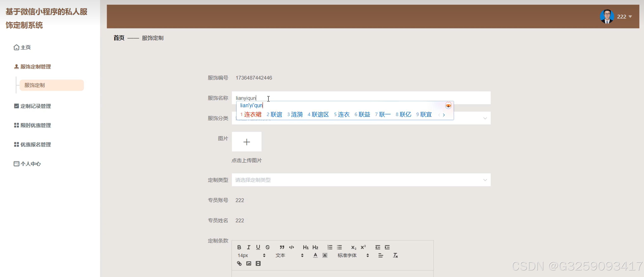644x277 pixels.
Task: Open the 定制记录管理 sidebar menu
Action: pyautogui.click(x=36, y=106)
